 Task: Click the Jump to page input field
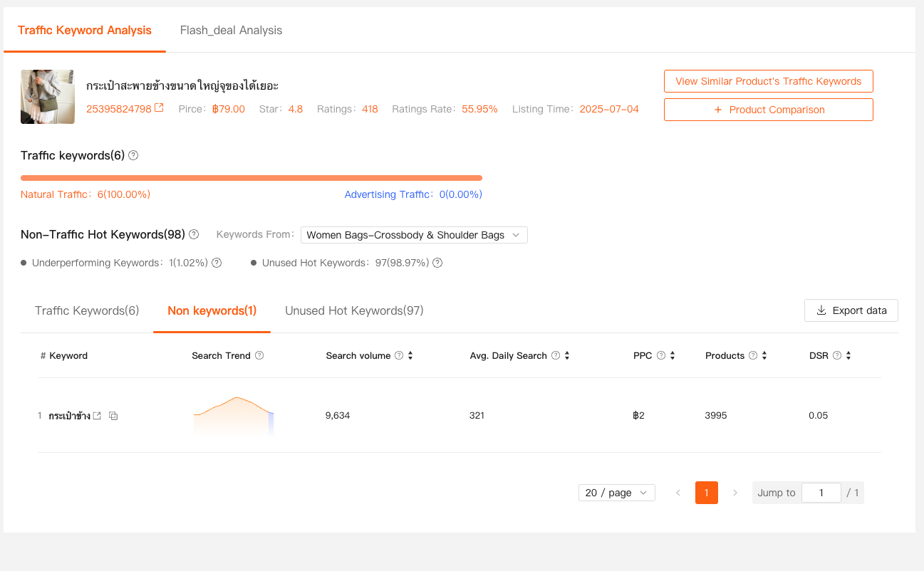coord(821,493)
